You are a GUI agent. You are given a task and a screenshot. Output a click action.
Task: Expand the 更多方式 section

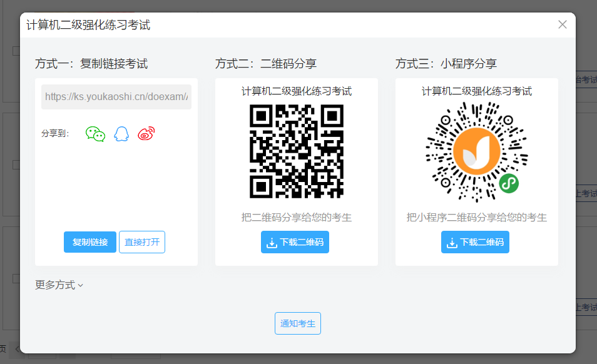pyautogui.click(x=59, y=285)
